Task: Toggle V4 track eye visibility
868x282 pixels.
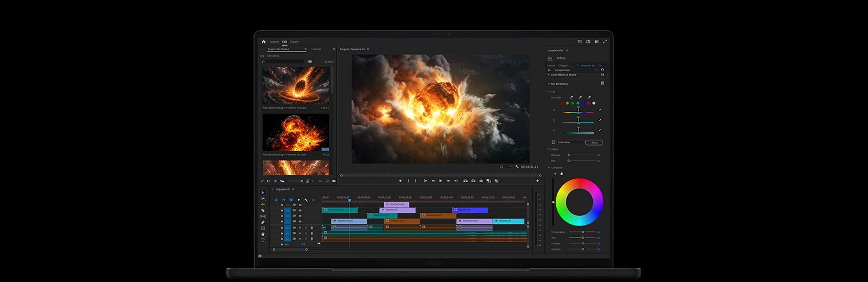Action: pyautogui.click(x=300, y=205)
